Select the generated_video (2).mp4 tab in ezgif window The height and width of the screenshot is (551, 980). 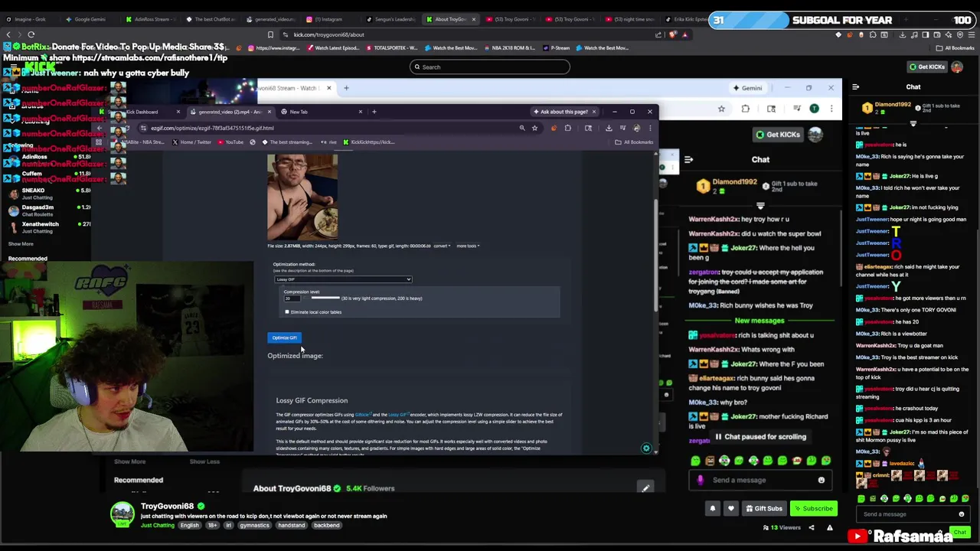tap(230, 112)
